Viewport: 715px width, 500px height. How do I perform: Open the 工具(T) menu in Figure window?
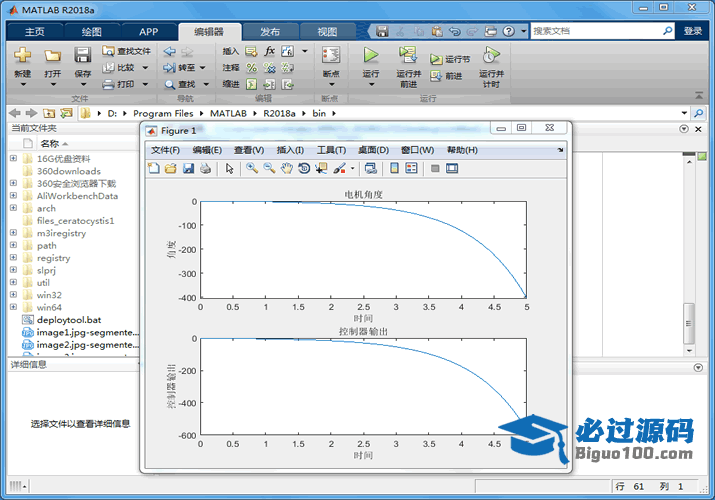click(331, 150)
